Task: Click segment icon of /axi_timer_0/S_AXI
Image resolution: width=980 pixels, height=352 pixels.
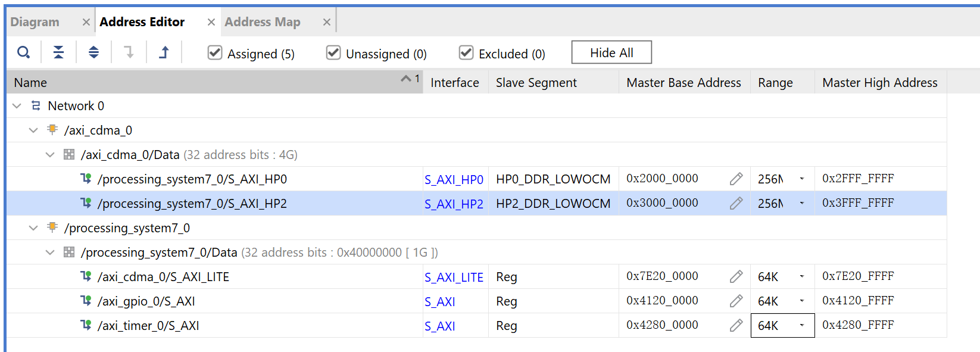Action: (86, 325)
